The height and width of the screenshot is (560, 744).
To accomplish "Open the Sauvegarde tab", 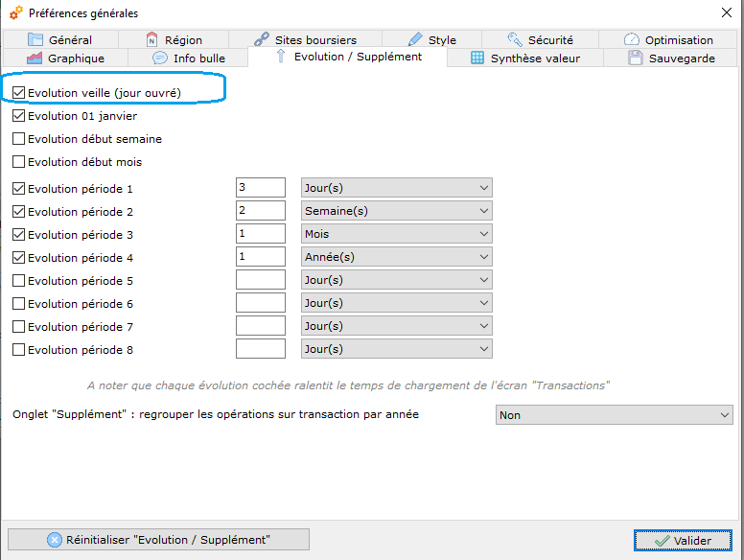I will pyautogui.click(x=671, y=58).
